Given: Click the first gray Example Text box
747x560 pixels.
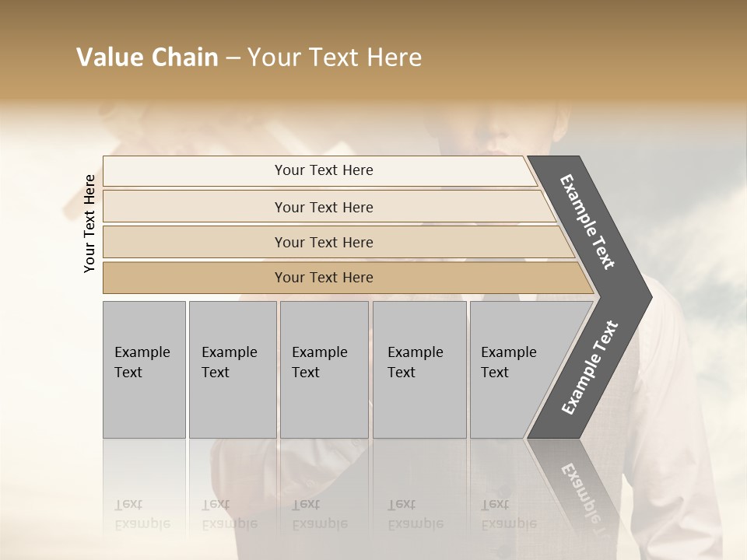Looking at the screenshot, I should coord(145,369).
